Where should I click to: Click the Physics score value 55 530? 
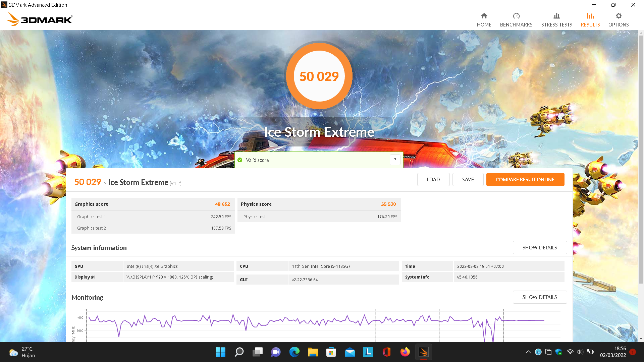pyautogui.click(x=388, y=204)
